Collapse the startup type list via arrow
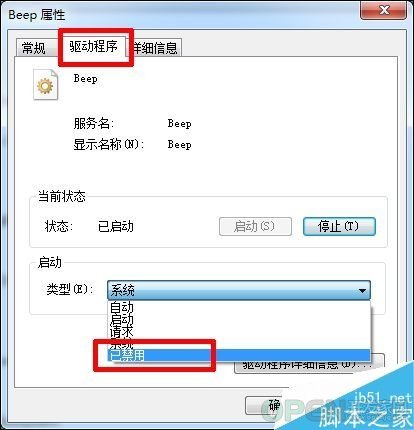Viewport: 414px width, 430px height. pyautogui.click(x=362, y=291)
